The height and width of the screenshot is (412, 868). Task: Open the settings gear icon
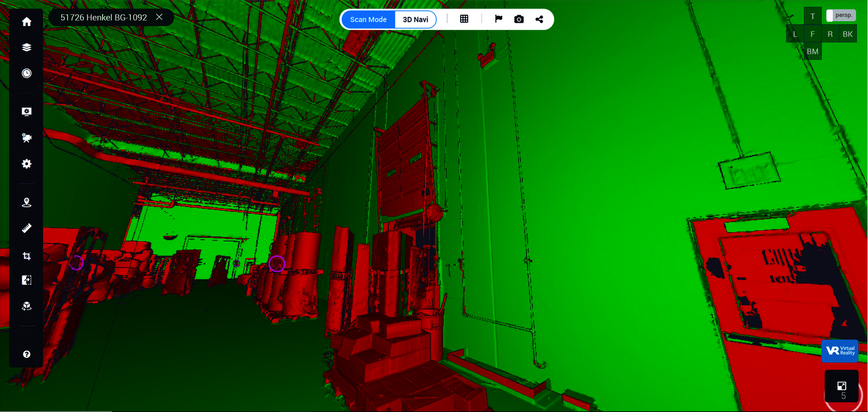point(27,164)
